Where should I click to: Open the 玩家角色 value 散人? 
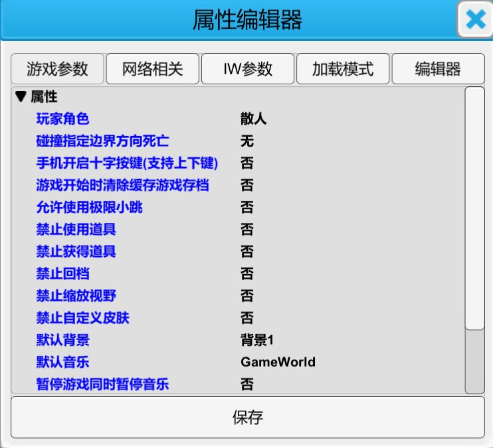[253, 119]
